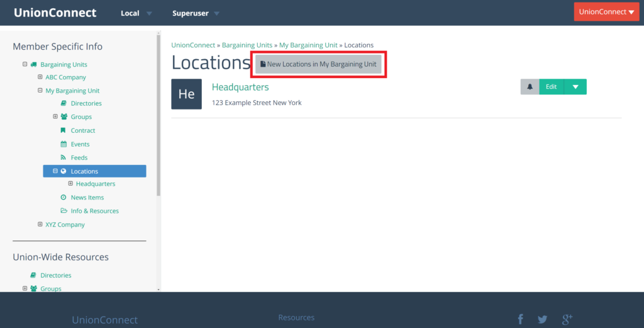The image size is (644, 328).
Task: Click the bell notification button for Headquarters
Action: point(530,87)
